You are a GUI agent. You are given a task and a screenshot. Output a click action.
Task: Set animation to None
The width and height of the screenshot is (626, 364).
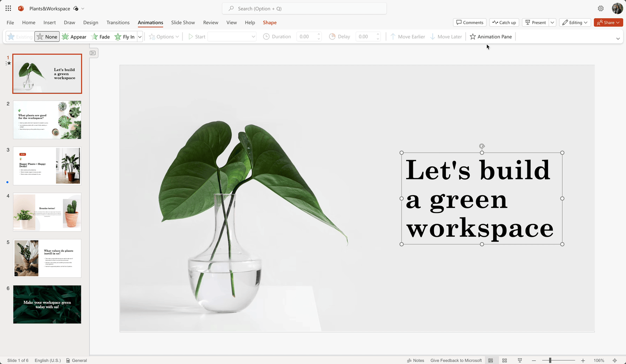pyautogui.click(x=46, y=37)
